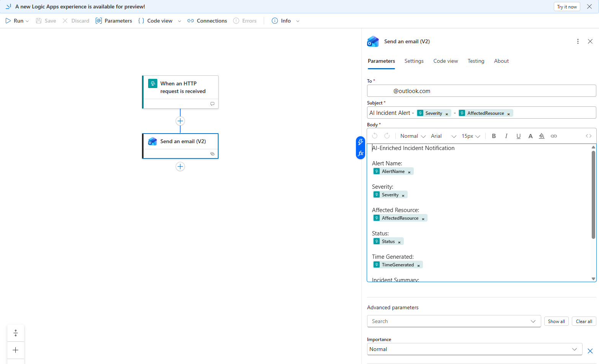Click Try it now button
The width and height of the screenshot is (599, 364).
pyautogui.click(x=567, y=7)
